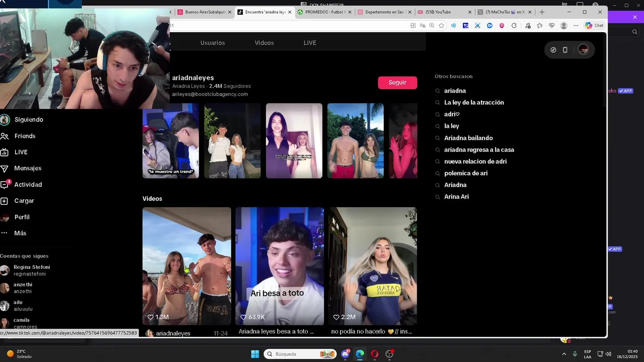Open the pool couple video thumbnail
Screen dimensions: 644x362
tap(356, 141)
